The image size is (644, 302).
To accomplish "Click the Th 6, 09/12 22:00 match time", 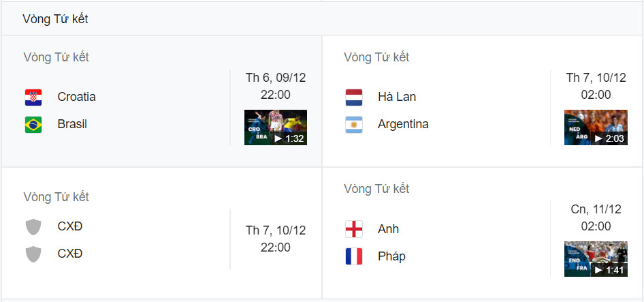I will [x=276, y=86].
